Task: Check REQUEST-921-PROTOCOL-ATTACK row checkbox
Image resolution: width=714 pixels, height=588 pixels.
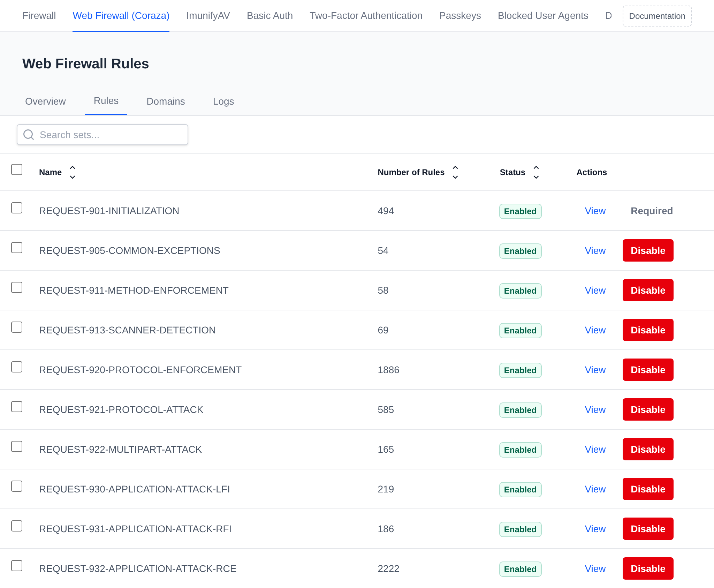Action: 17,407
